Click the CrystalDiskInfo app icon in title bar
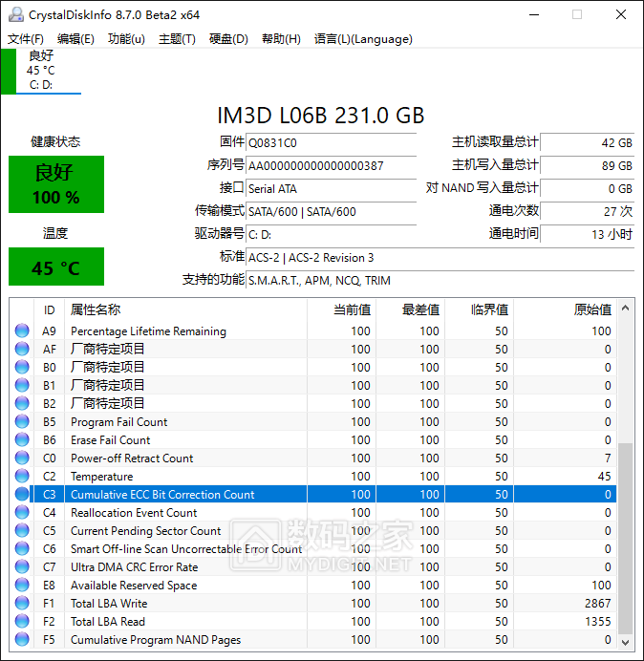The height and width of the screenshot is (661, 644). click(14, 15)
